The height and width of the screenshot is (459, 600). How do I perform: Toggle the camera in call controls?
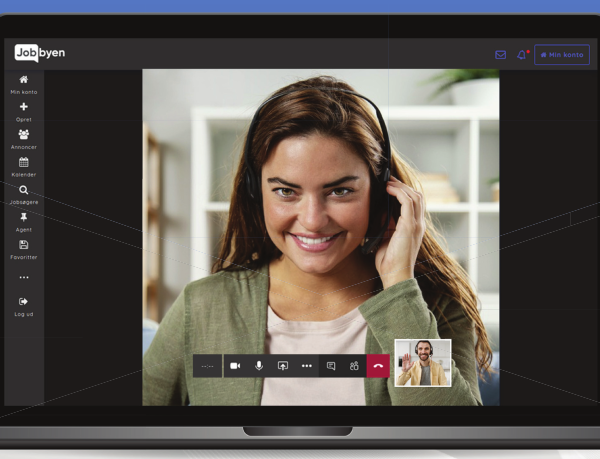pyautogui.click(x=235, y=366)
